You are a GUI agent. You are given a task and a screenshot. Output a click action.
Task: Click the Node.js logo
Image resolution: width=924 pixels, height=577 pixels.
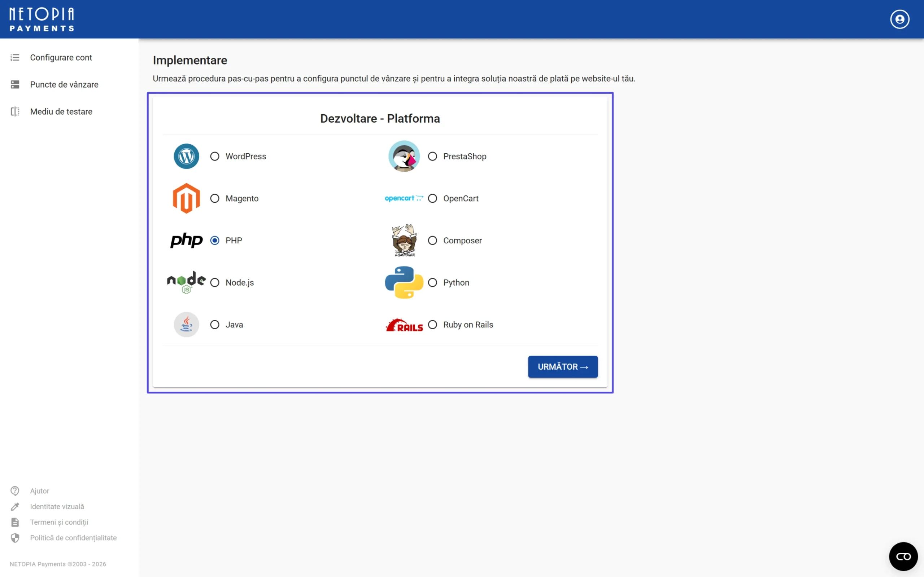coord(186,282)
